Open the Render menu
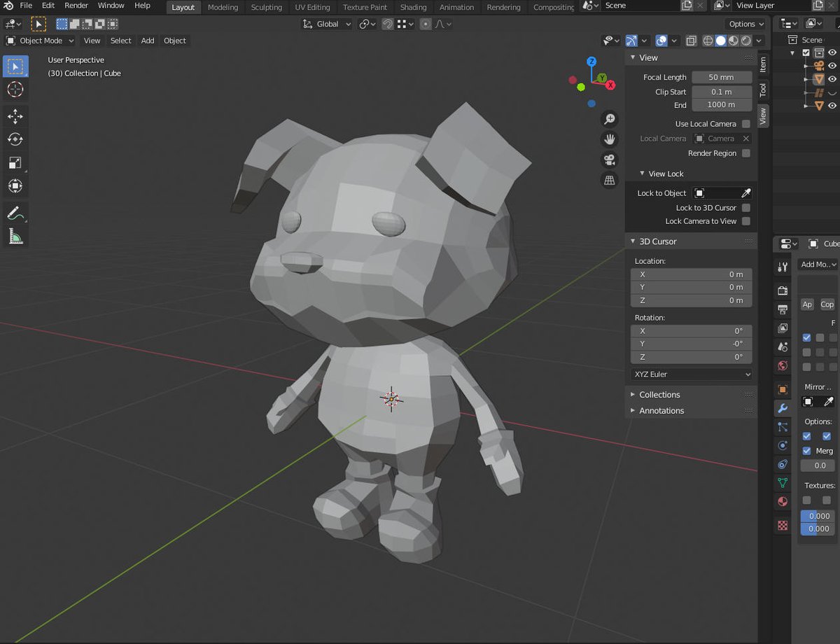Image resolution: width=840 pixels, height=644 pixels. click(x=76, y=6)
